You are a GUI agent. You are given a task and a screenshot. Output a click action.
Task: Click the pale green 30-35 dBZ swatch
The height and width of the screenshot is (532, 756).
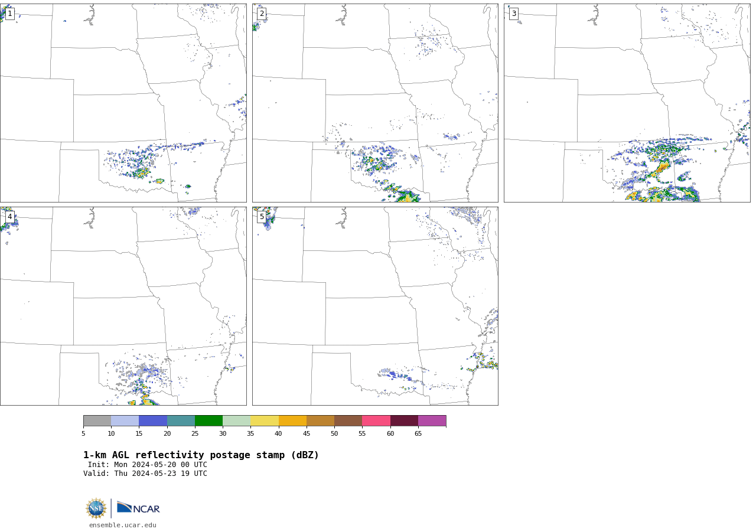(x=237, y=421)
